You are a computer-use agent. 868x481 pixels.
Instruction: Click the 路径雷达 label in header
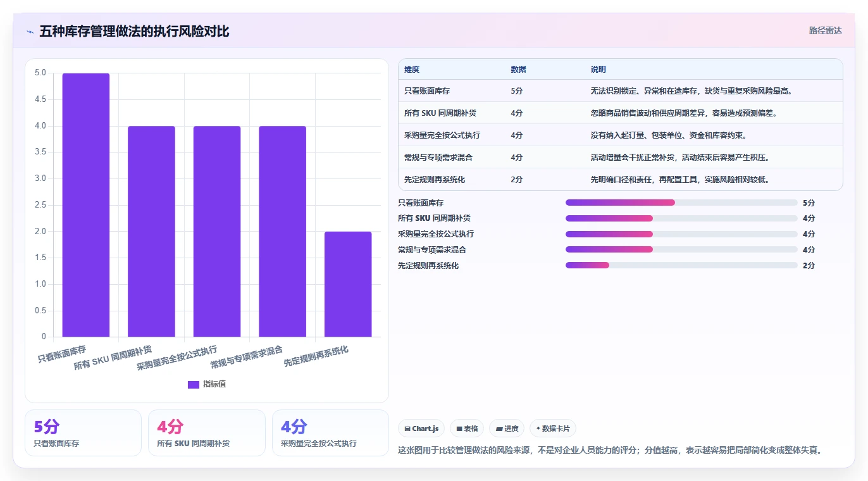click(825, 30)
